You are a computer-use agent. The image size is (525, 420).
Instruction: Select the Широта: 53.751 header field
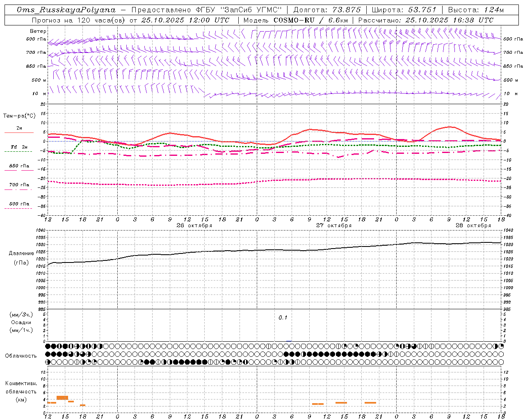[x=405, y=10]
